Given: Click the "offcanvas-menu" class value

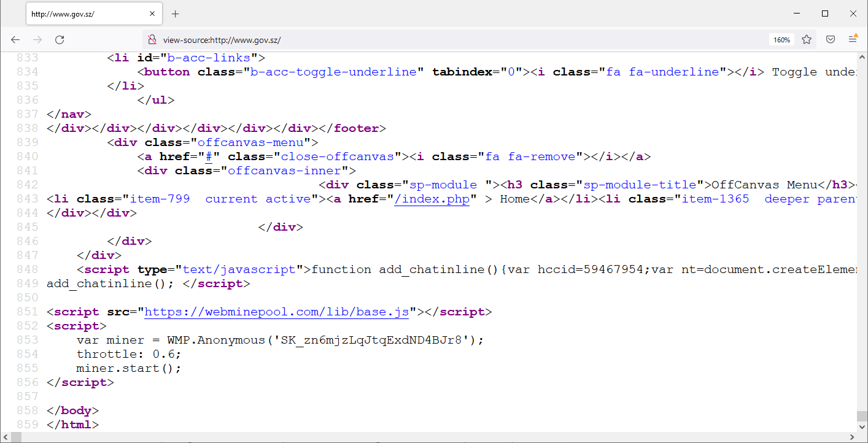Looking at the screenshot, I should 250,142.
